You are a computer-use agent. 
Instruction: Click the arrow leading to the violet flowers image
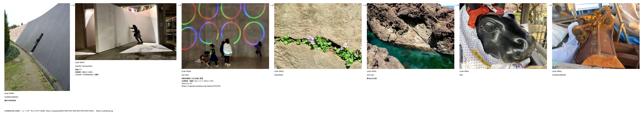click(x=272, y=5)
